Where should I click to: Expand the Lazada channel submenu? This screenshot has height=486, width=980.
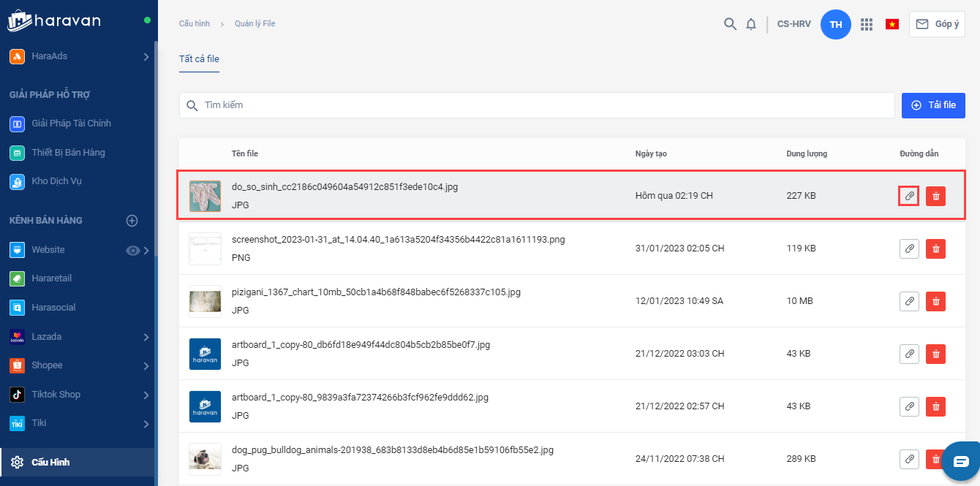click(146, 337)
